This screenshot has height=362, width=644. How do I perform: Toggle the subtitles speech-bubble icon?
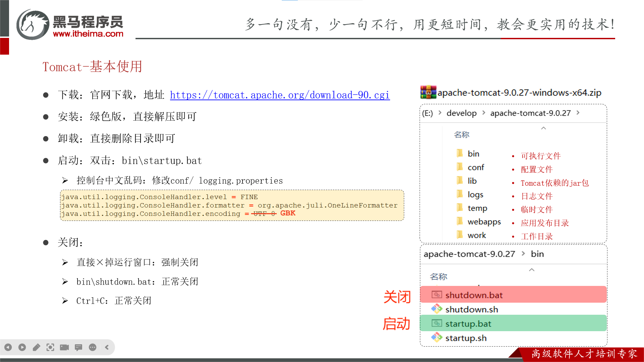[x=78, y=347]
